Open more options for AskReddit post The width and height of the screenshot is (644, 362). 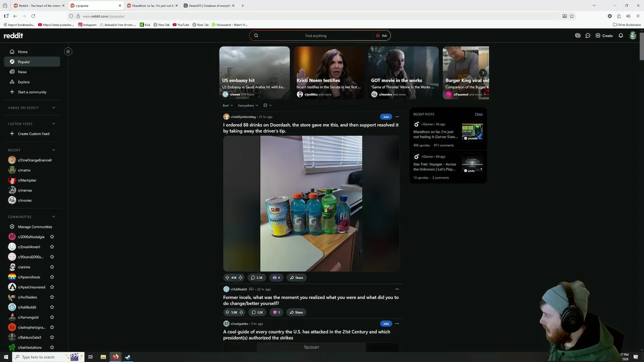pyautogui.click(x=397, y=289)
